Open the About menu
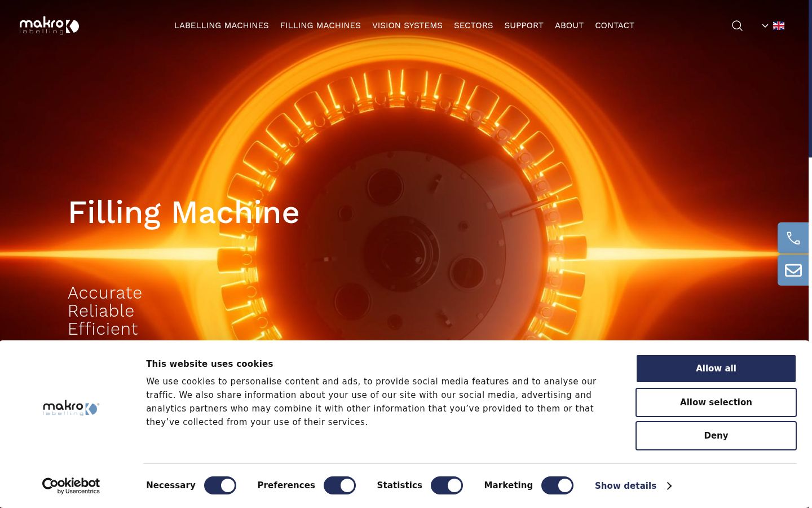Screen dimensions: 812x508 coord(569,25)
